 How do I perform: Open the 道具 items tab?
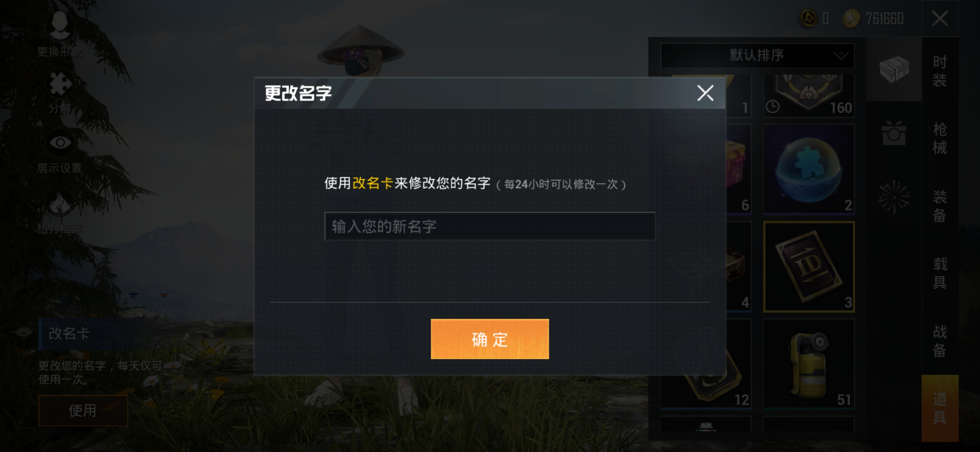pyautogui.click(x=939, y=408)
